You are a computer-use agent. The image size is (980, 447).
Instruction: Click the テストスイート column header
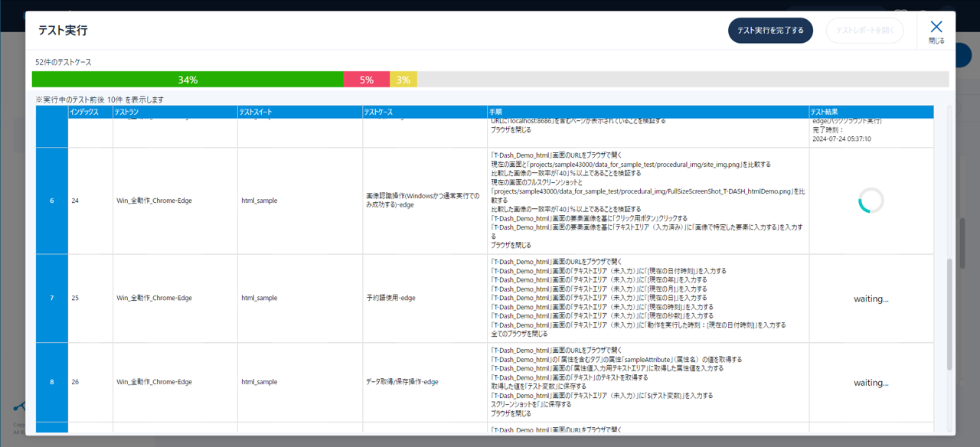pyautogui.click(x=256, y=113)
